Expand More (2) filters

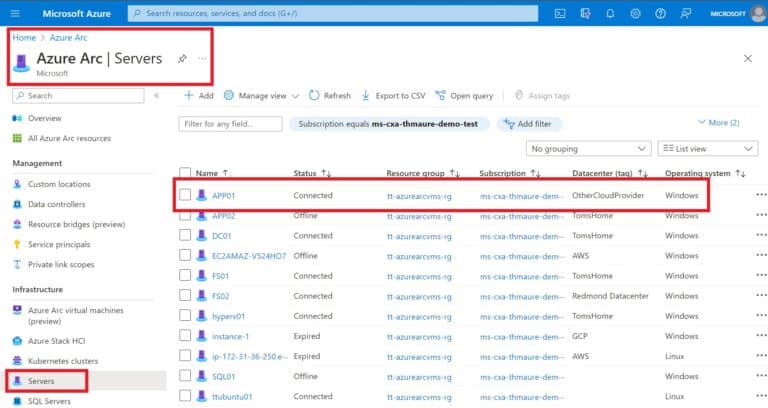pos(719,122)
